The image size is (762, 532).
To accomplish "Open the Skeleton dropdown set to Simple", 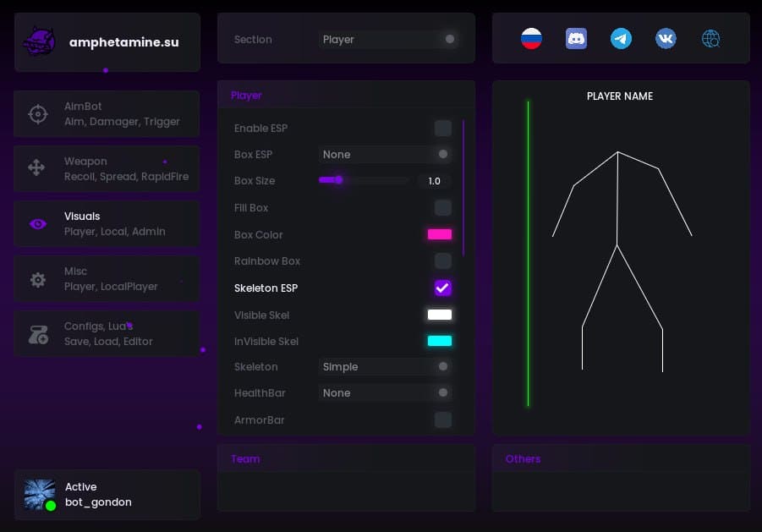I will tap(386, 367).
